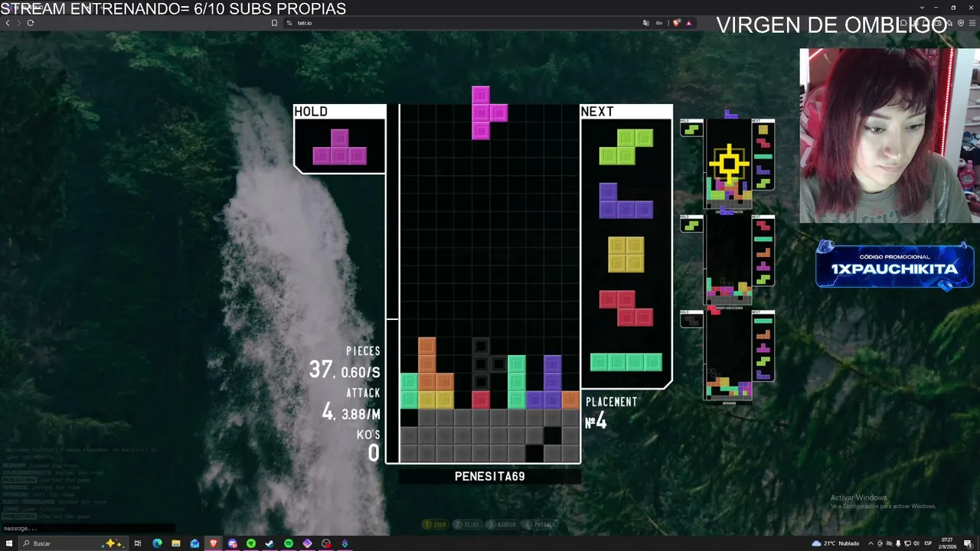This screenshot has width=980, height=551.
Task: Select the 1 EVEN targeting option
Action: point(436,524)
